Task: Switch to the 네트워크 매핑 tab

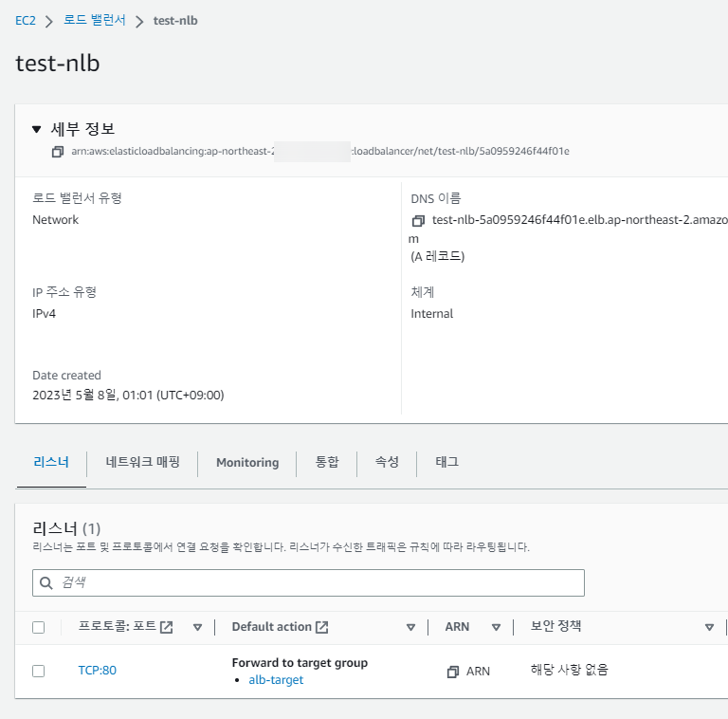Action: 142,462
